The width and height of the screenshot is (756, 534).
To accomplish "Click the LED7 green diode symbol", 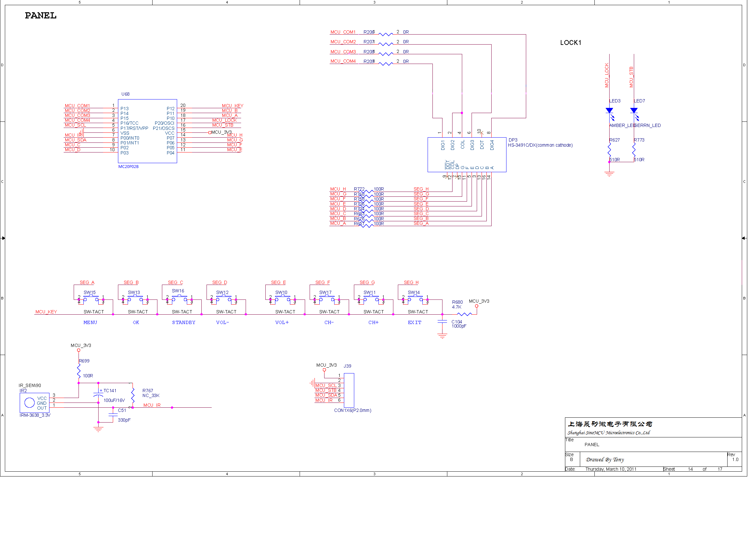I will pos(634,110).
